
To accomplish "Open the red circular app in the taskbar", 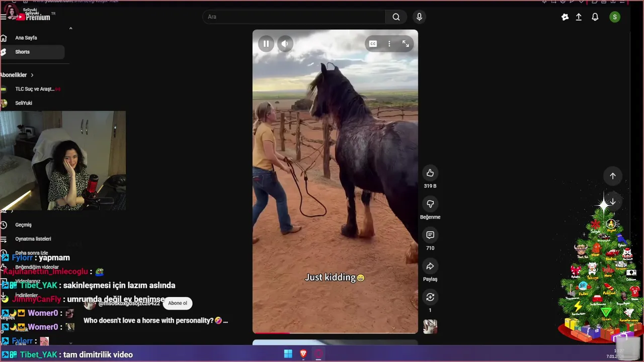I will point(318,354).
